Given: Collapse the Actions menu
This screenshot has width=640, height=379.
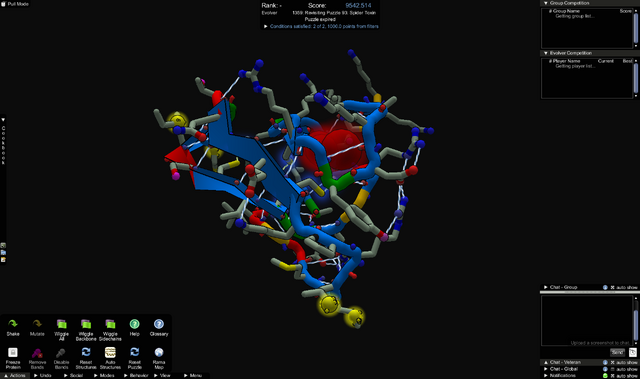Looking at the screenshot, I should (15, 375).
